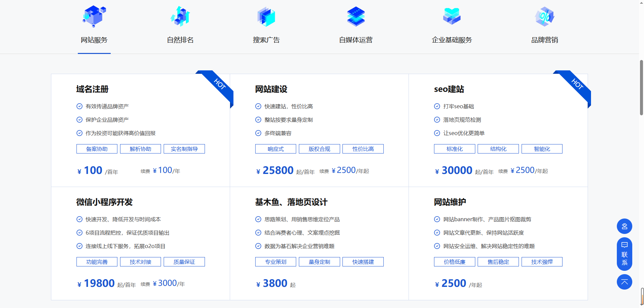This screenshot has height=308, width=644.
Task: Switch to the 企业基础服务 tab
Action: pos(452,40)
